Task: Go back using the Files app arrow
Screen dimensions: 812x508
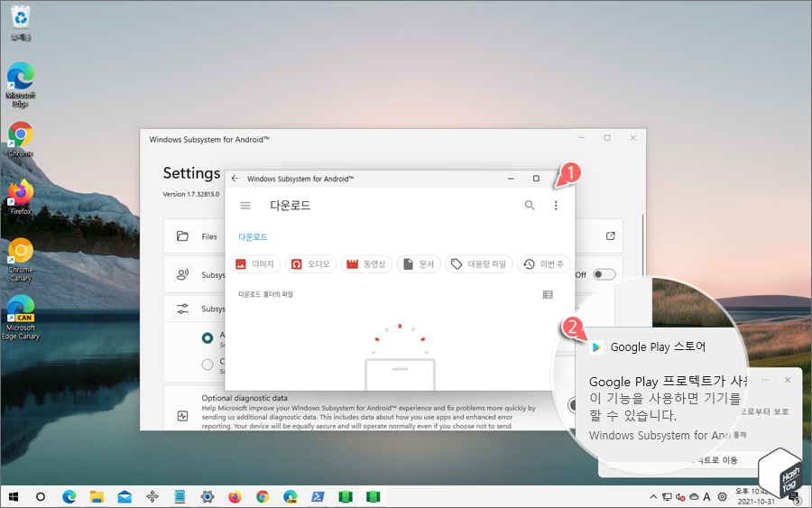Action: click(x=235, y=178)
